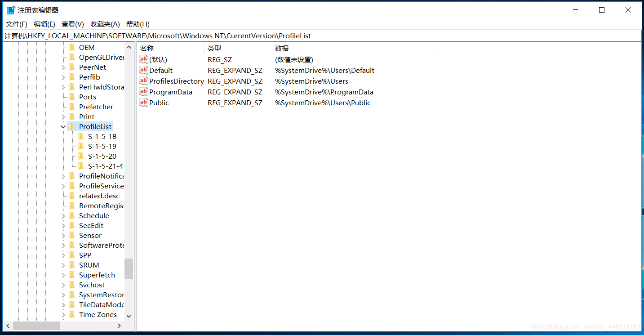Select the Print folder icon
The image size is (644, 335).
point(72,116)
